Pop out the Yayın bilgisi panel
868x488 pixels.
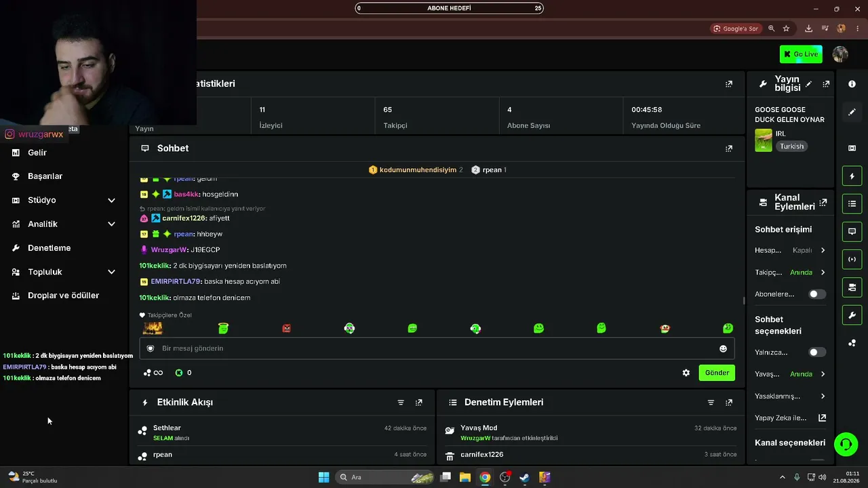pyautogui.click(x=826, y=84)
